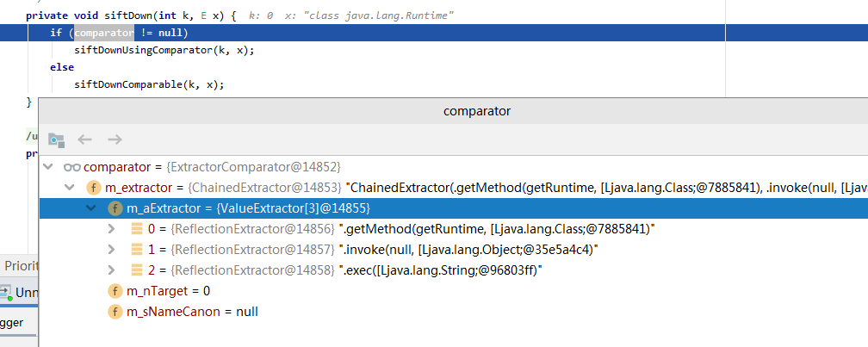Select the m_sNameCanon = null row

pos(192,312)
